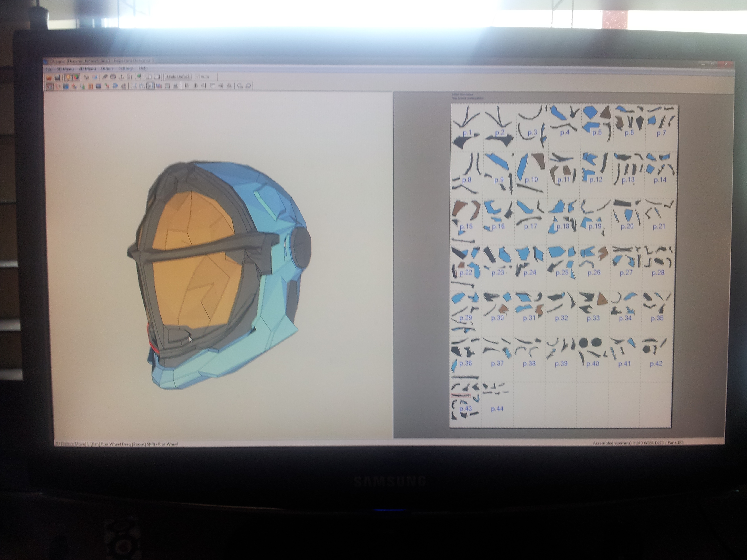Select the Select/Move tool in second toolbar row

point(50,86)
